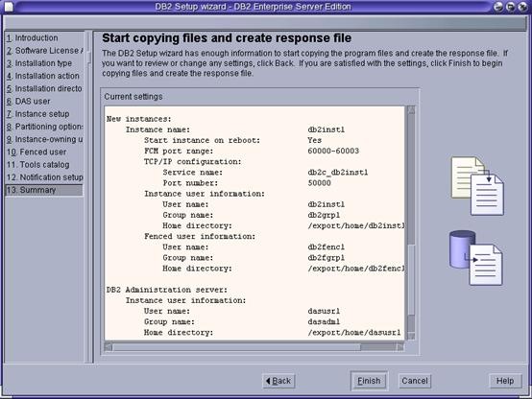Click 'DB2 Administration server:' heading
This screenshot has height=399, width=532.
(x=167, y=290)
